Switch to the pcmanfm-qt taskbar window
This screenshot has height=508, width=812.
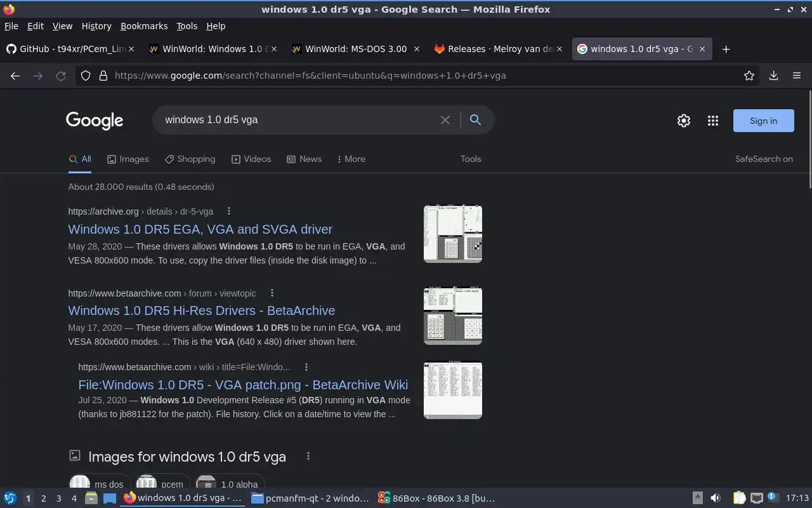(x=310, y=498)
